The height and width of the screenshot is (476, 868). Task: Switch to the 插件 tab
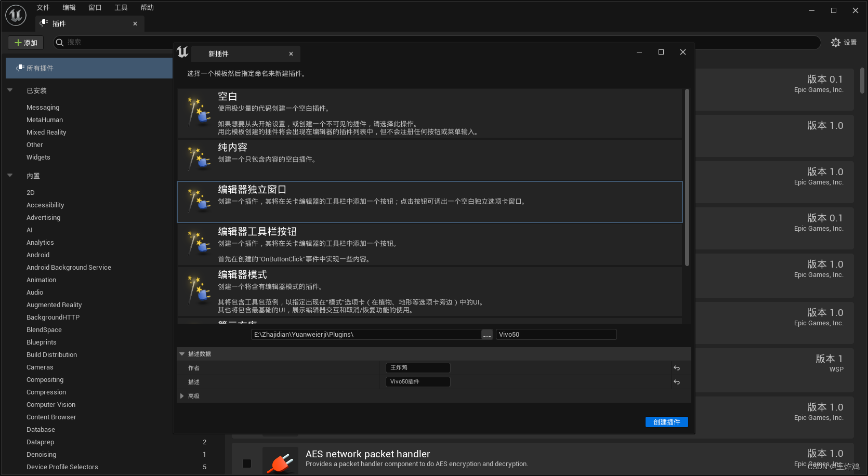[59, 23]
